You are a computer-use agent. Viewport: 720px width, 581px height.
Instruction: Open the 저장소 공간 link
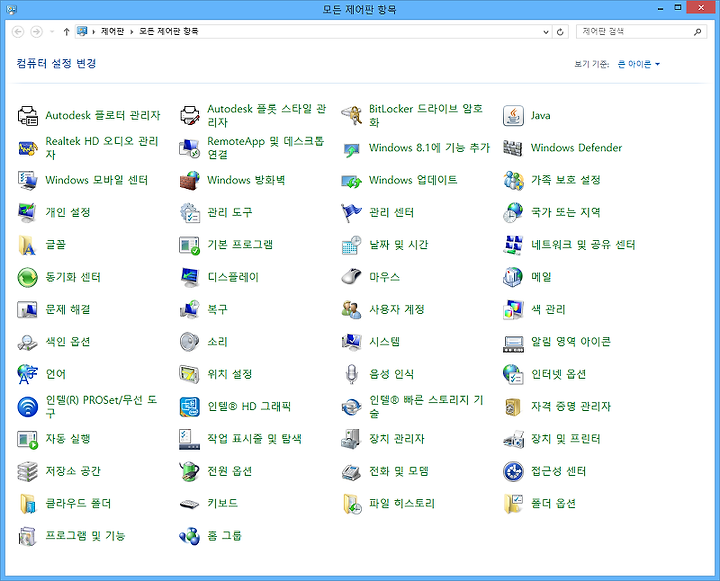coord(73,471)
